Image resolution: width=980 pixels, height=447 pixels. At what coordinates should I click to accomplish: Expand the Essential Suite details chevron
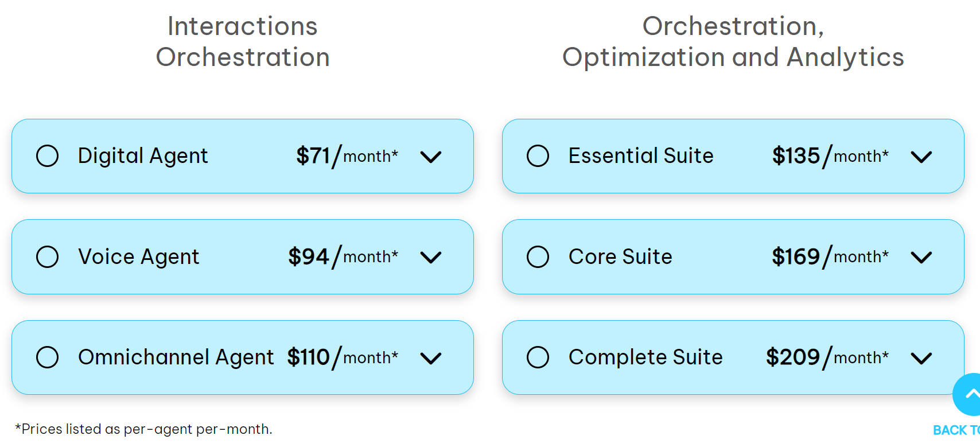pos(921,157)
